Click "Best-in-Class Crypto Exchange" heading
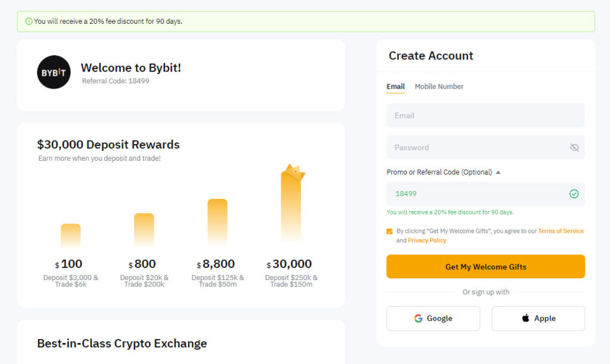 [x=122, y=343]
